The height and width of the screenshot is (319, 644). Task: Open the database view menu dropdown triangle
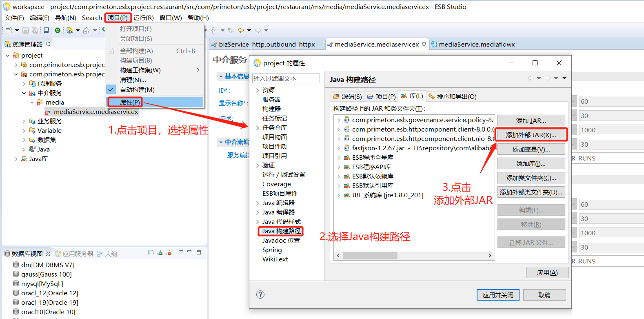pyautogui.click(x=181, y=252)
